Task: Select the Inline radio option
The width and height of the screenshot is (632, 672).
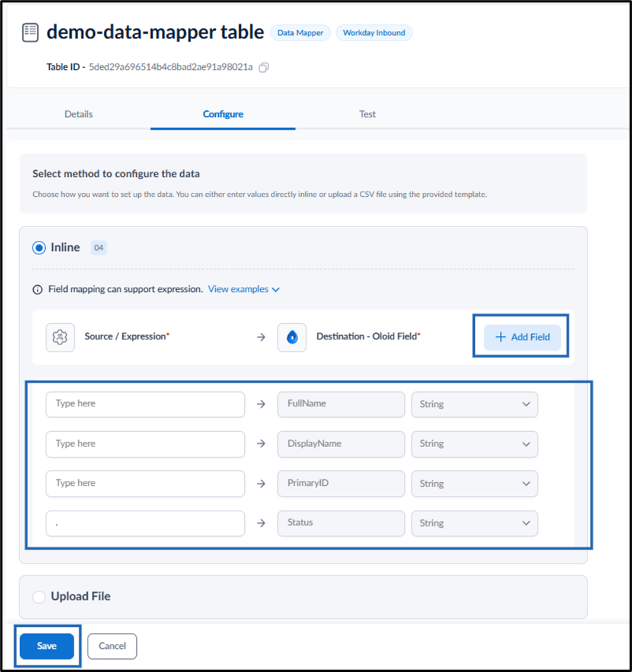Action: [39, 248]
